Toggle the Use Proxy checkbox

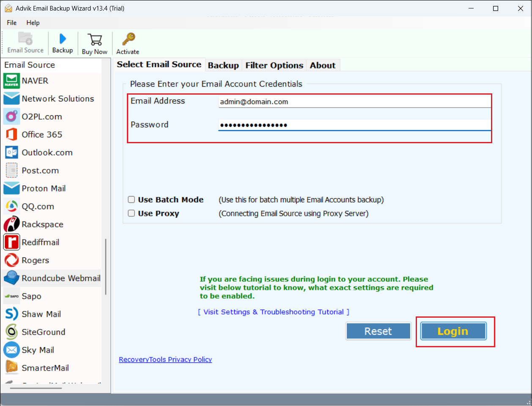(x=132, y=213)
